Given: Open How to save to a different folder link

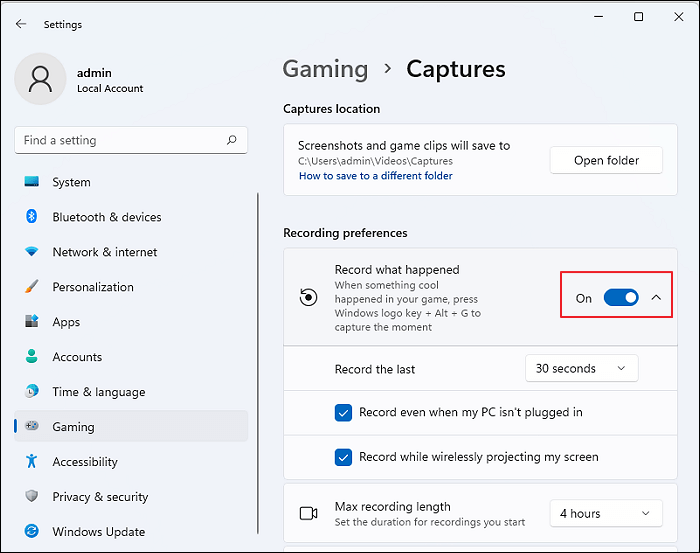Looking at the screenshot, I should click(375, 176).
